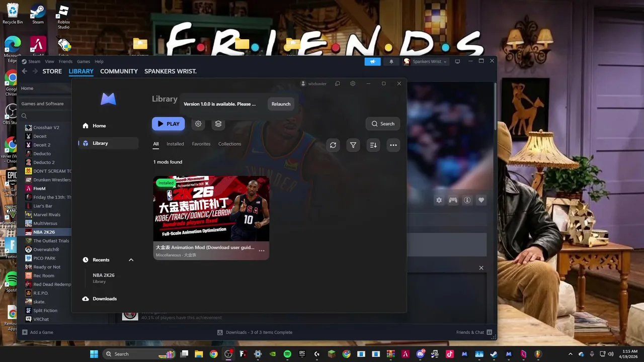Open Windows Start button
This screenshot has height=362, width=644.
coord(94,354)
